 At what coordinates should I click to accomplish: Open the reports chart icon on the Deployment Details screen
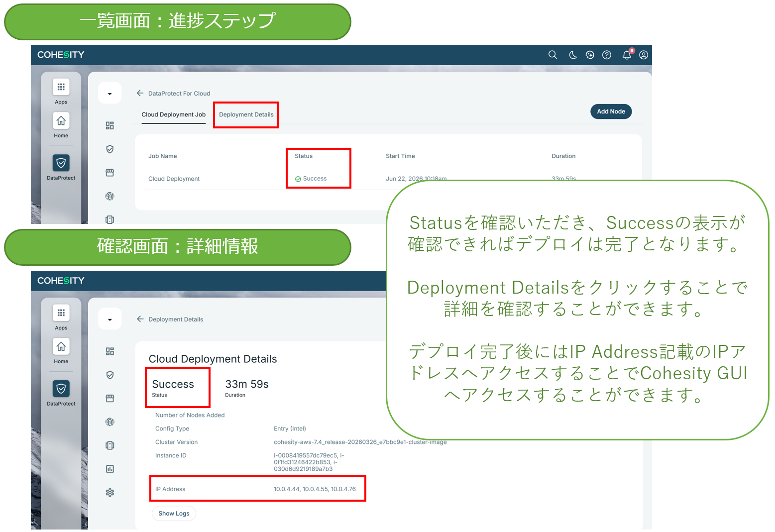110,469
